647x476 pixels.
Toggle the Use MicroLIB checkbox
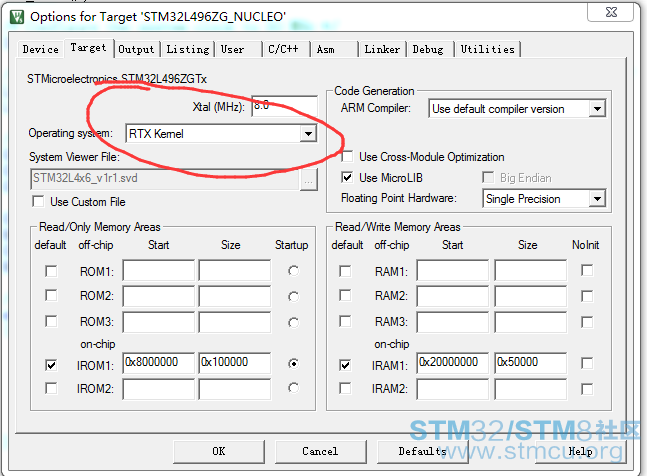tap(347, 177)
